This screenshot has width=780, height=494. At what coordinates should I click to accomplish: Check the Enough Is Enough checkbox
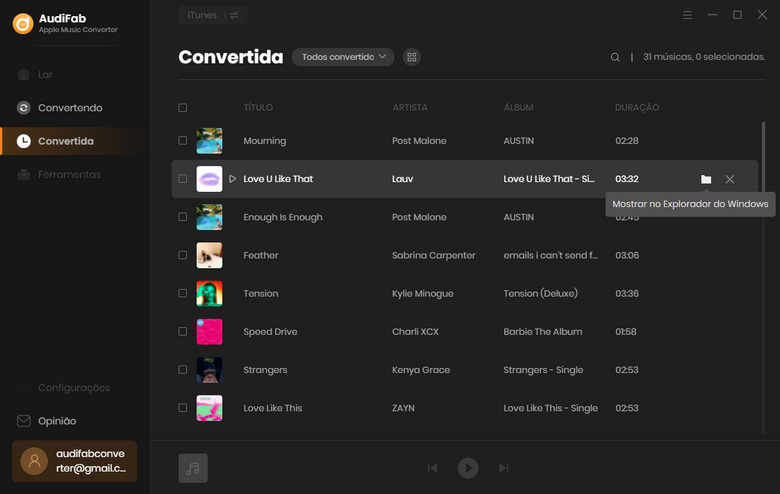(x=183, y=217)
